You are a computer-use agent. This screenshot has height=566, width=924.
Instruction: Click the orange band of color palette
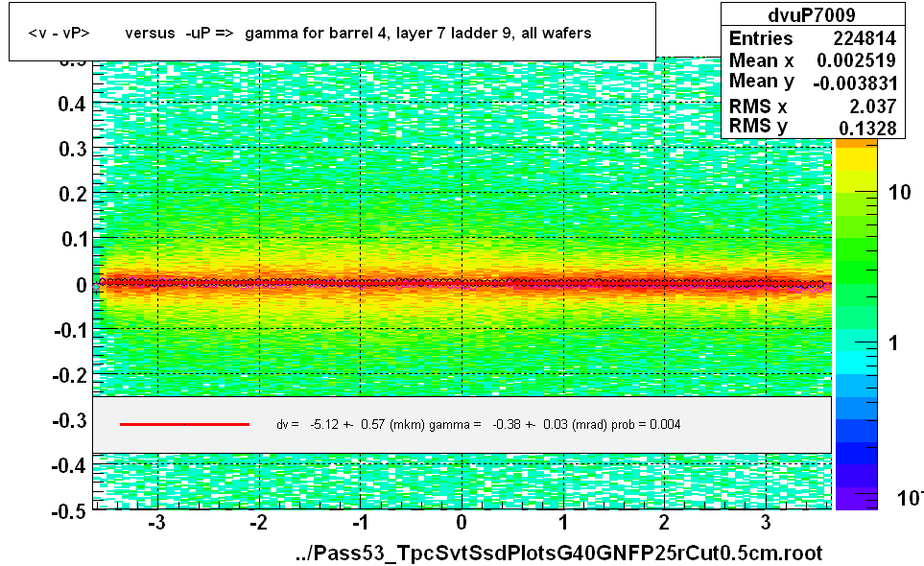point(856,143)
